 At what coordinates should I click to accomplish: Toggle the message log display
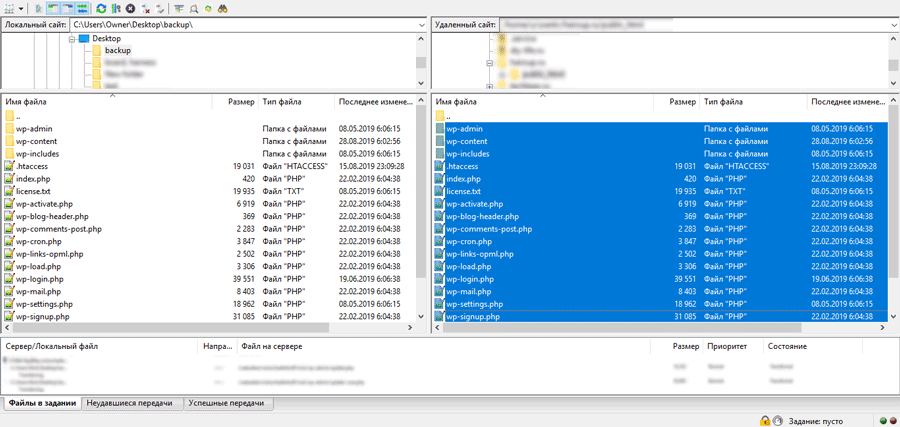click(39, 8)
